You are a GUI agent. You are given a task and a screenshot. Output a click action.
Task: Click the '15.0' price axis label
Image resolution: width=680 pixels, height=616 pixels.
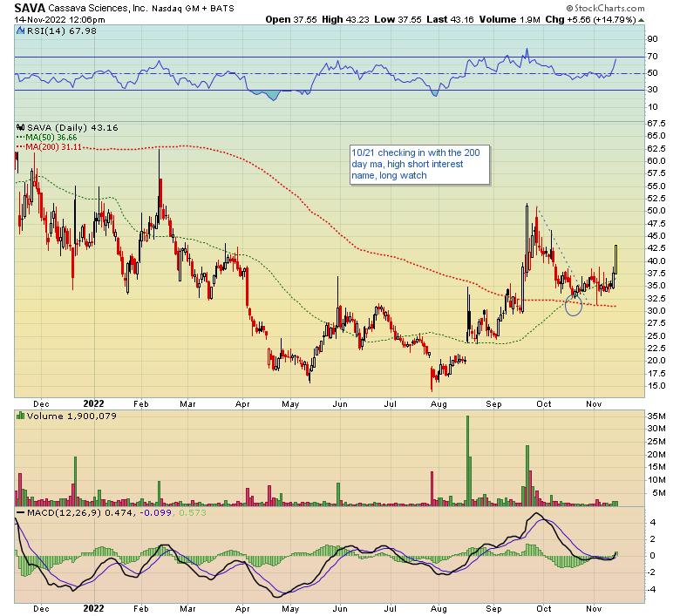[656, 385]
